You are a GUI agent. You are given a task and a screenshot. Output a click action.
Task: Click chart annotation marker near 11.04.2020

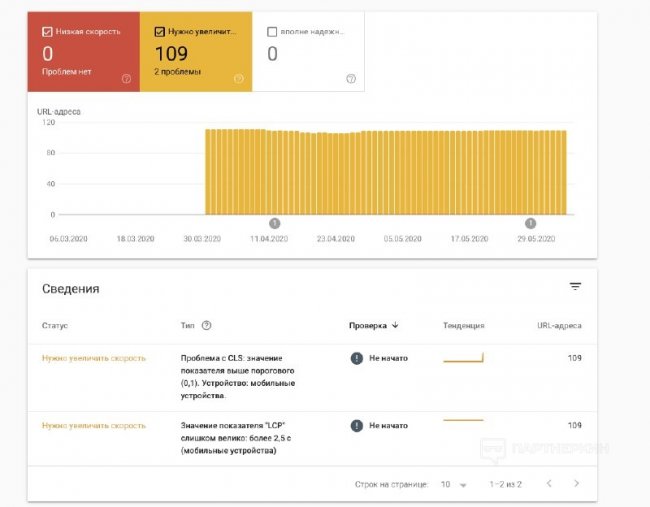(x=275, y=223)
